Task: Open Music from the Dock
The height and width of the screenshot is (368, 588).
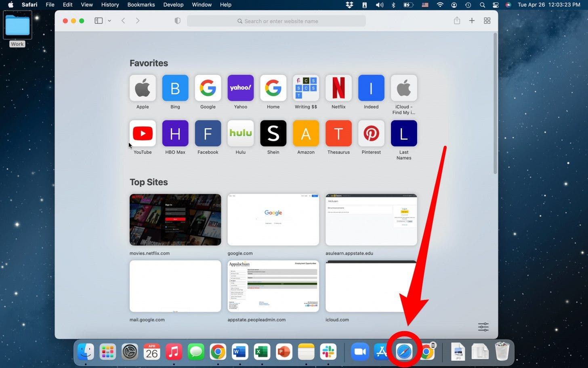Action: [x=174, y=352]
